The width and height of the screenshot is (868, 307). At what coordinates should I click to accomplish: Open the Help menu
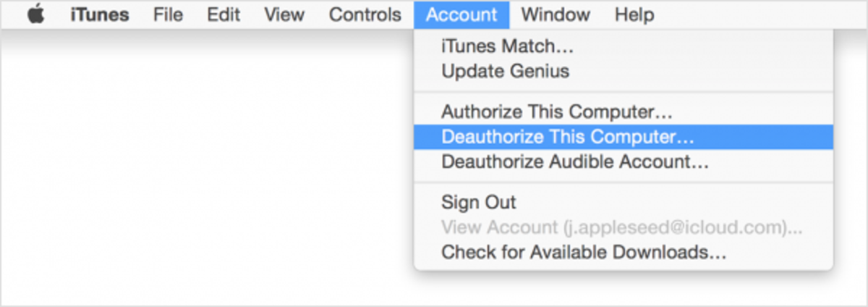tap(634, 14)
